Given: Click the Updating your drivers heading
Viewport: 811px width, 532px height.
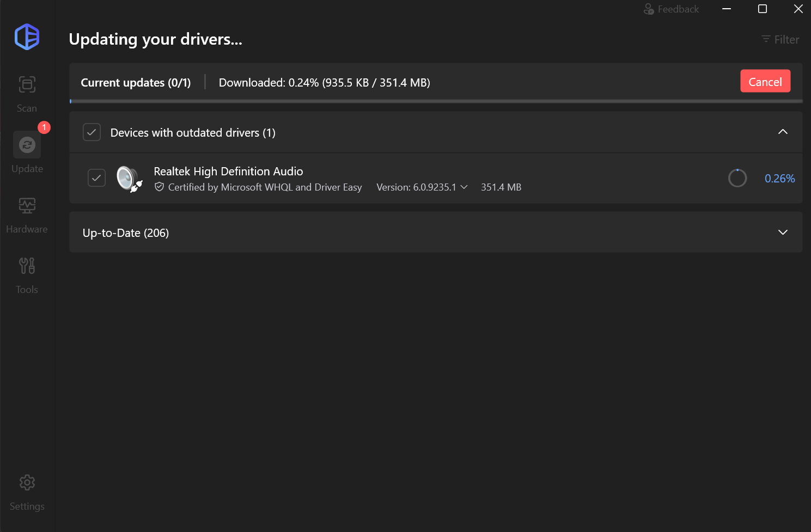Looking at the screenshot, I should point(155,39).
